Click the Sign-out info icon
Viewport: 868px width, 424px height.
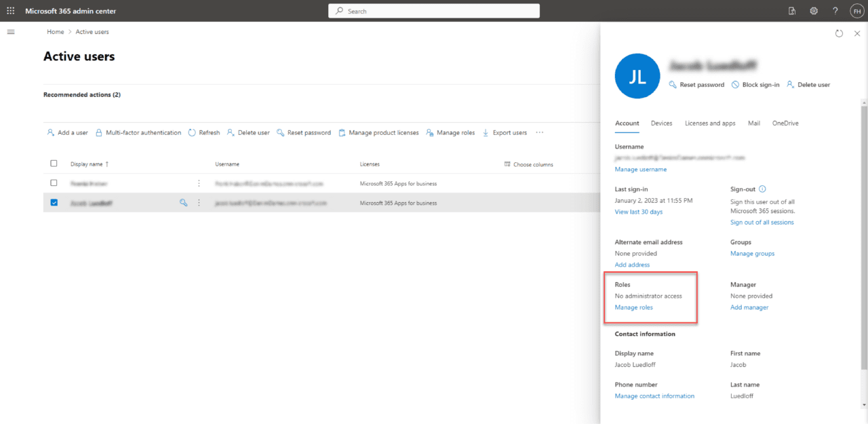762,189
